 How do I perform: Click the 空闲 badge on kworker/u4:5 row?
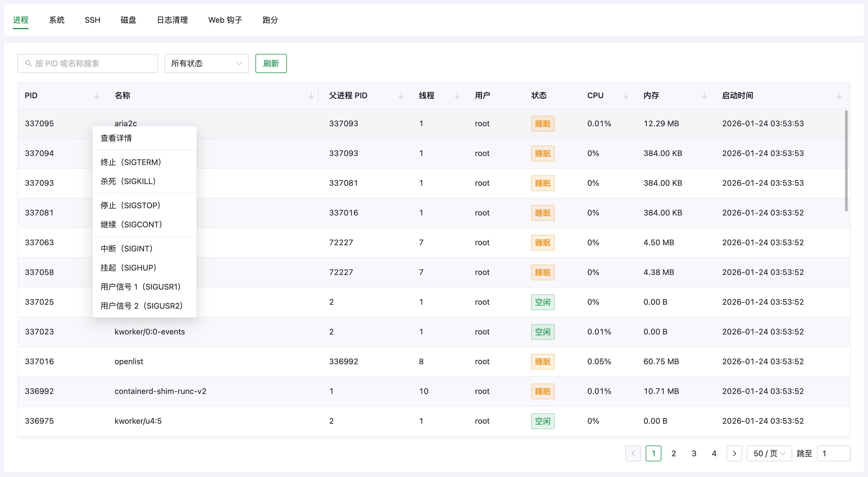542,421
